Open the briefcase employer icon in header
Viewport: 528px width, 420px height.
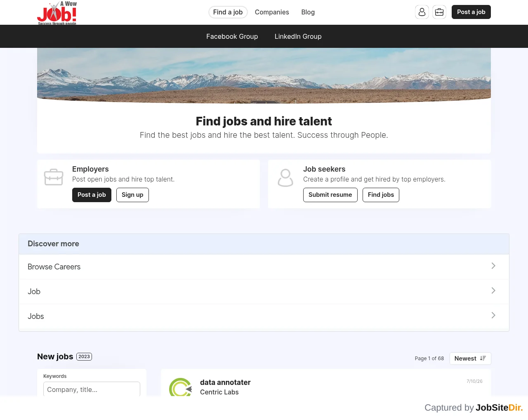pos(439,12)
